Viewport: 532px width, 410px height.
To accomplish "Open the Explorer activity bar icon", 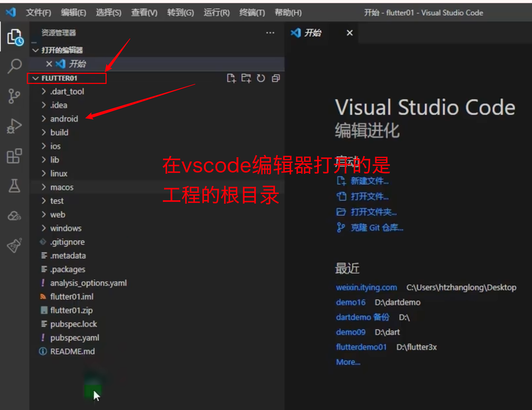I will pyautogui.click(x=15, y=37).
